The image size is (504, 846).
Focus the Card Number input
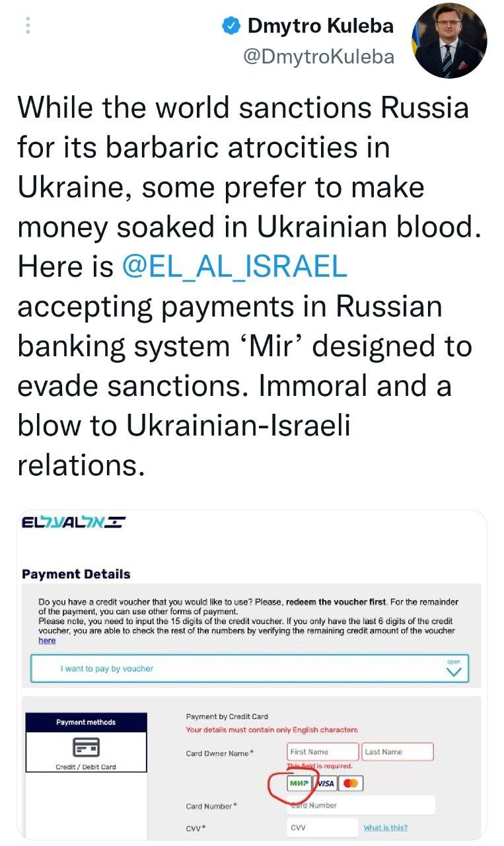(361, 806)
